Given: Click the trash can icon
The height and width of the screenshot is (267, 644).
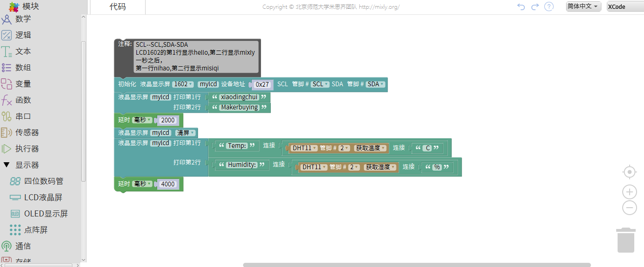Looking at the screenshot, I should click(625, 240).
